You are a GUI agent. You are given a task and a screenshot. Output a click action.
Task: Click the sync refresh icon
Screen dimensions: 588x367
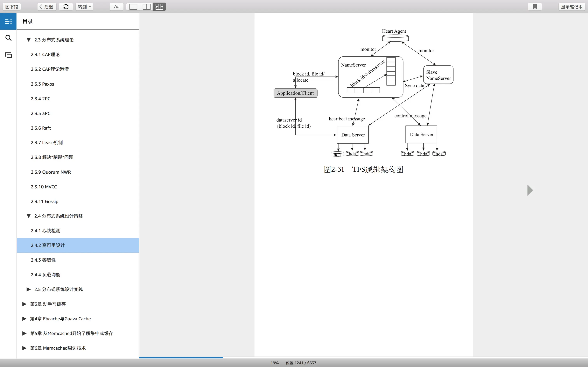(x=66, y=7)
